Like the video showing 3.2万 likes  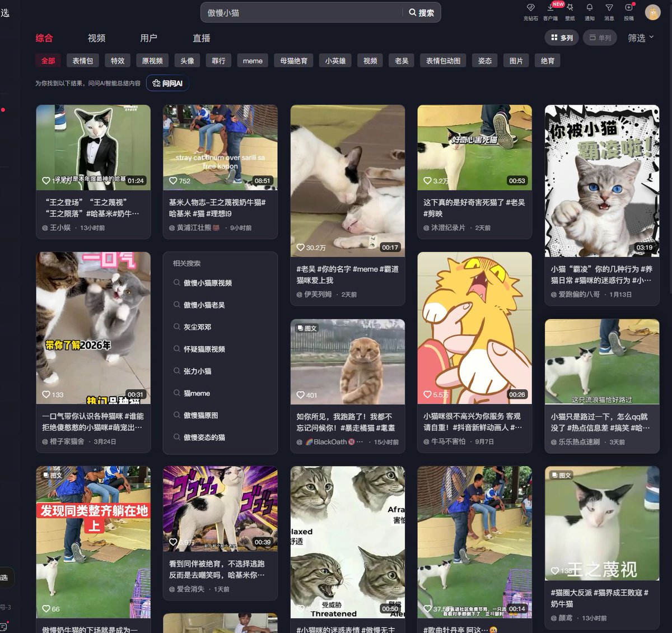pos(428,181)
